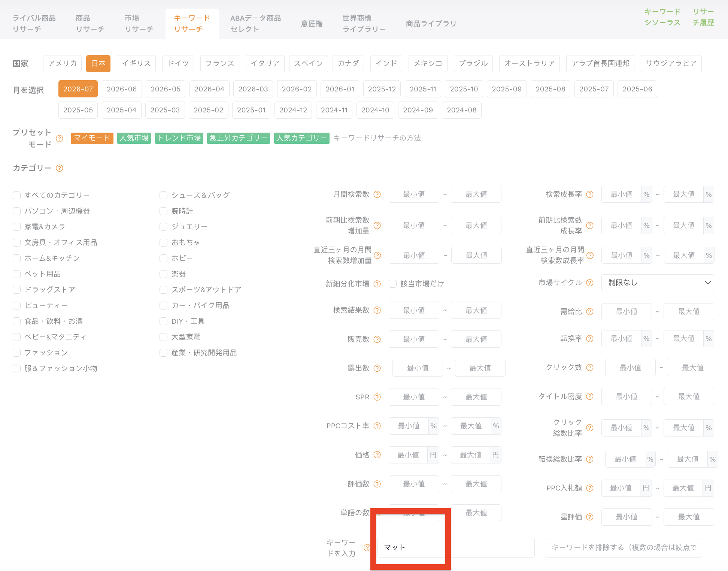Enable the ホーム&キッチン category checkbox
This screenshot has height=571, width=728.
coord(16,258)
